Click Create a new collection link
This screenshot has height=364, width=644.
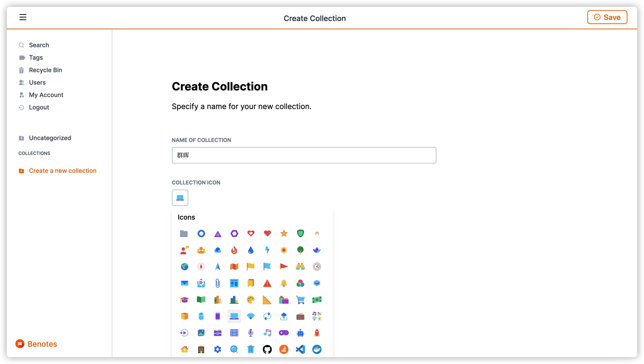(x=62, y=171)
